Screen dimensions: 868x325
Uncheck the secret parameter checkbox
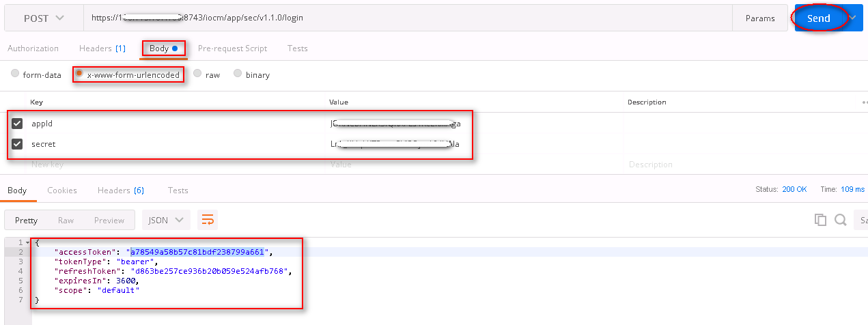[x=17, y=144]
